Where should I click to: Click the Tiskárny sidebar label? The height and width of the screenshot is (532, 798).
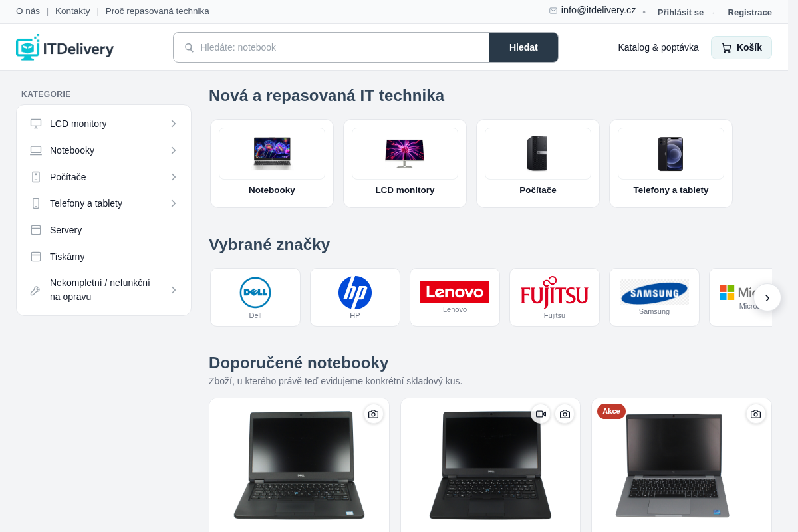click(x=67, y=257)
